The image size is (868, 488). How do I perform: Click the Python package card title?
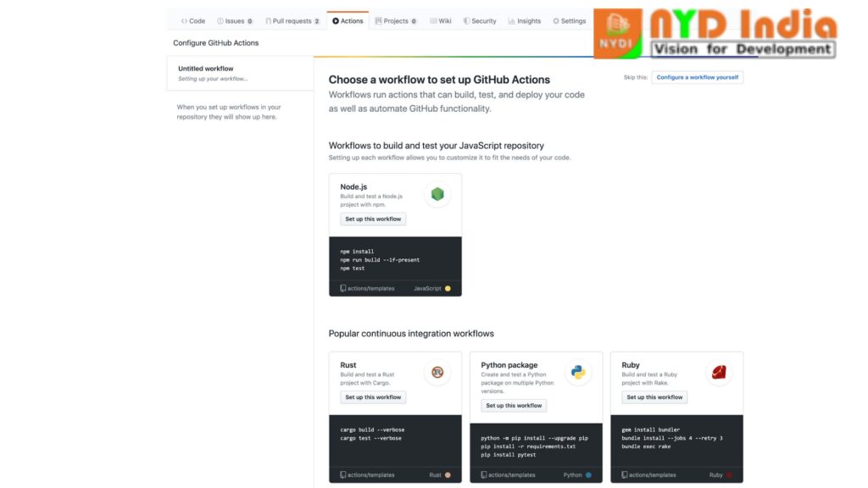pyautogui.click(x=509, y=365)
